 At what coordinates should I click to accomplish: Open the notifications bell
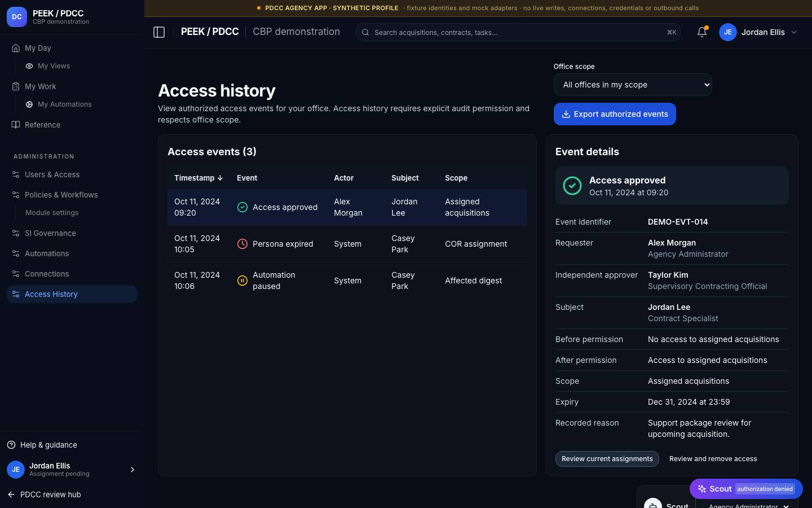click(x=702, y=32)
